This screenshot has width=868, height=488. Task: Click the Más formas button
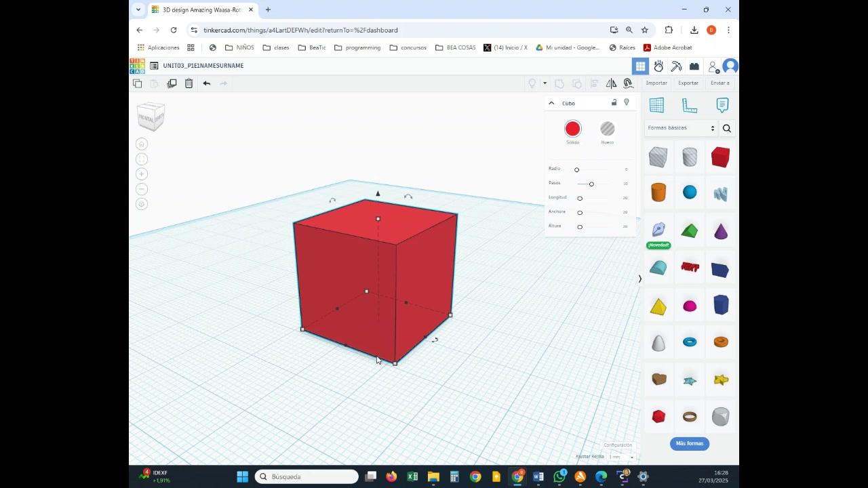pyautogui.click(x=690, y=443)
